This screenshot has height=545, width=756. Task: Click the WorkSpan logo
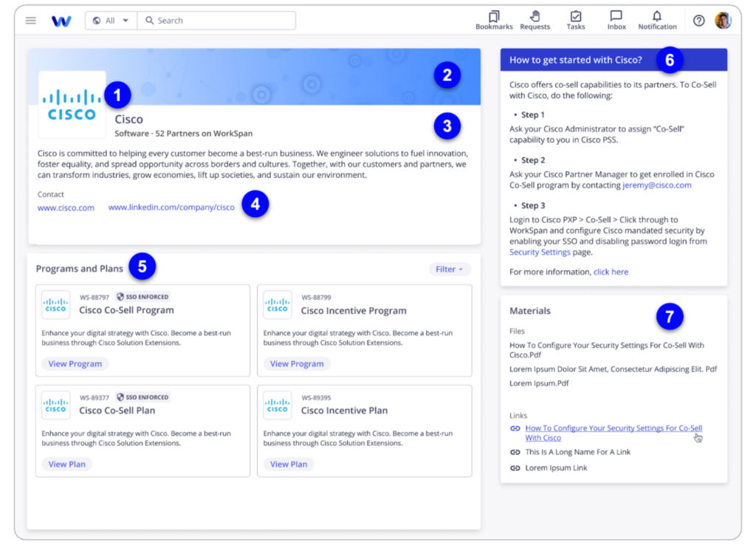click(61, 20)
